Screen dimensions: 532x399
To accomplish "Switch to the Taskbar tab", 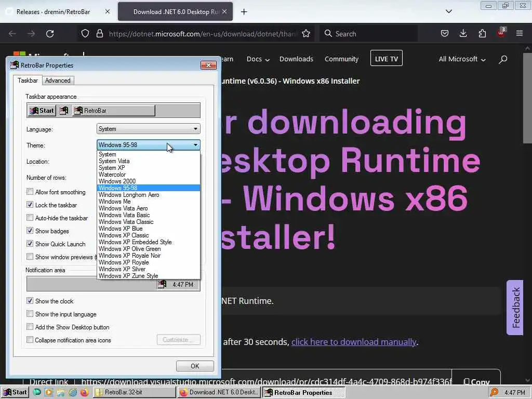I will pyautogui.click(x=28, y=81).
